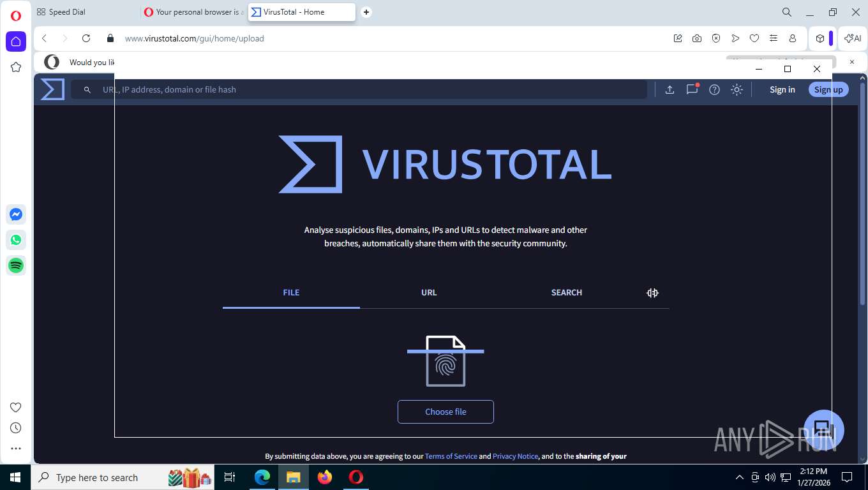This screenshot has width=868, height=490.
Task: Click the edit/pin page icon in address bar
Action: tap(678, 38)
